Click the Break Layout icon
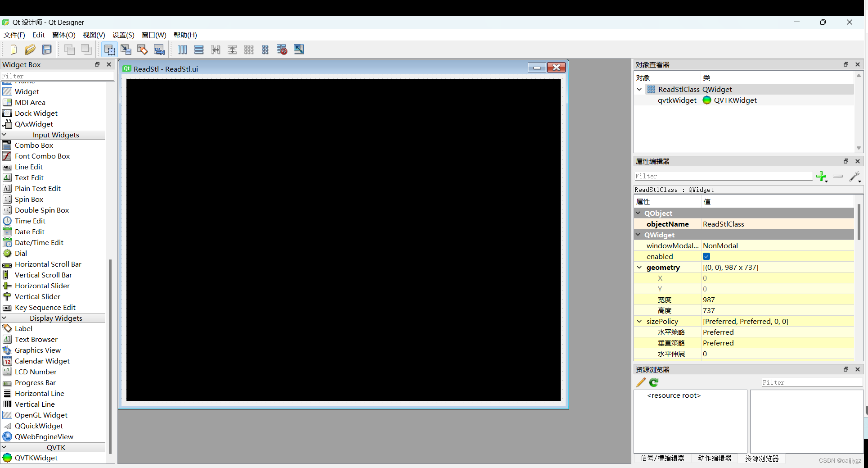Viewport: 868px width, 468px height. pyautogui.click(x=281, y=50)
